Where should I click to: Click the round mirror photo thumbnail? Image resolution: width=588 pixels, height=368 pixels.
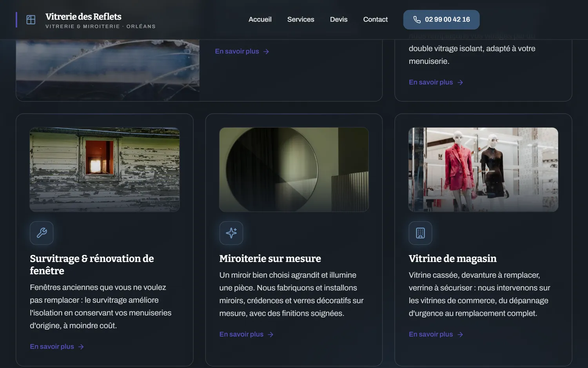tap(294, 169)
